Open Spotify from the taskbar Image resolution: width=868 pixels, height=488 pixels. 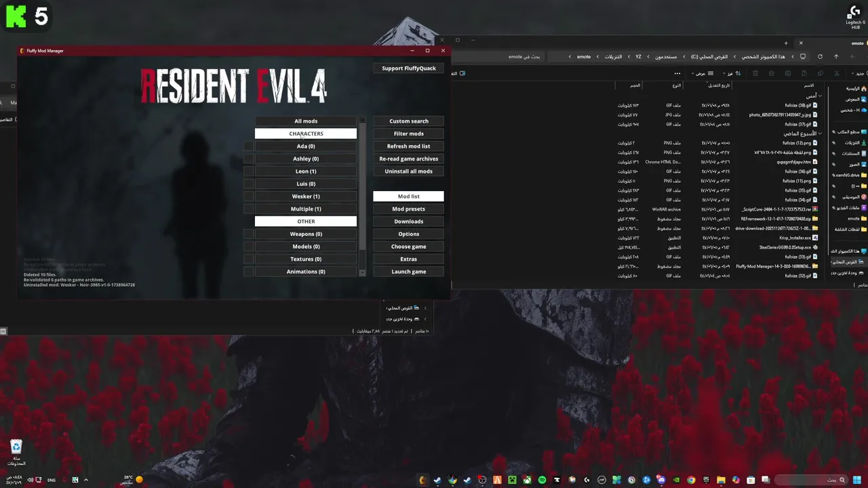pos(542,480)
